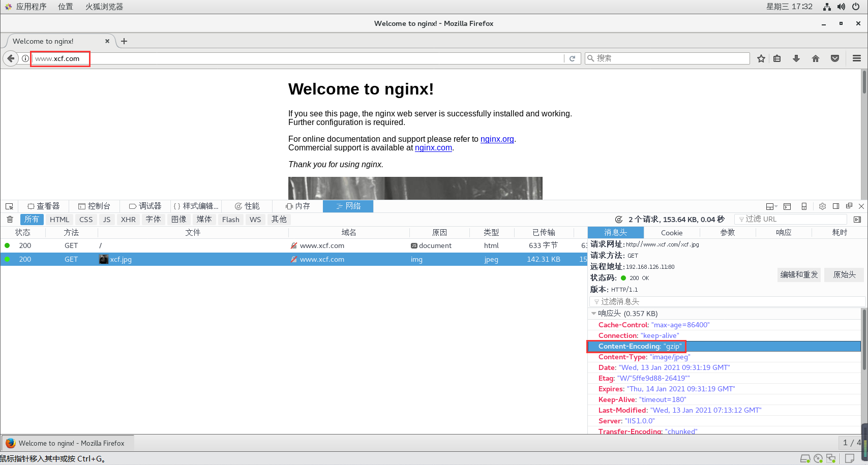Toggle responsive design mode icon
Screen dimensions: 868x465
coord(804,206)
